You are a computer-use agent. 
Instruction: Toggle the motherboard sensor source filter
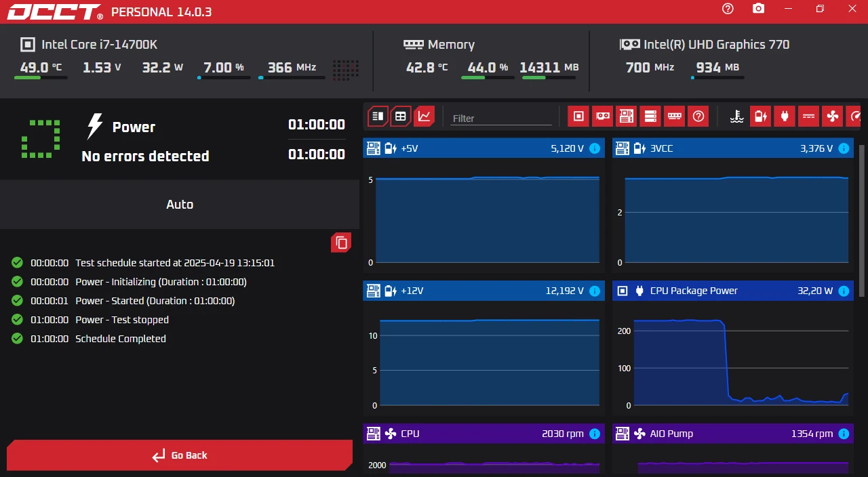pos(626,117)
